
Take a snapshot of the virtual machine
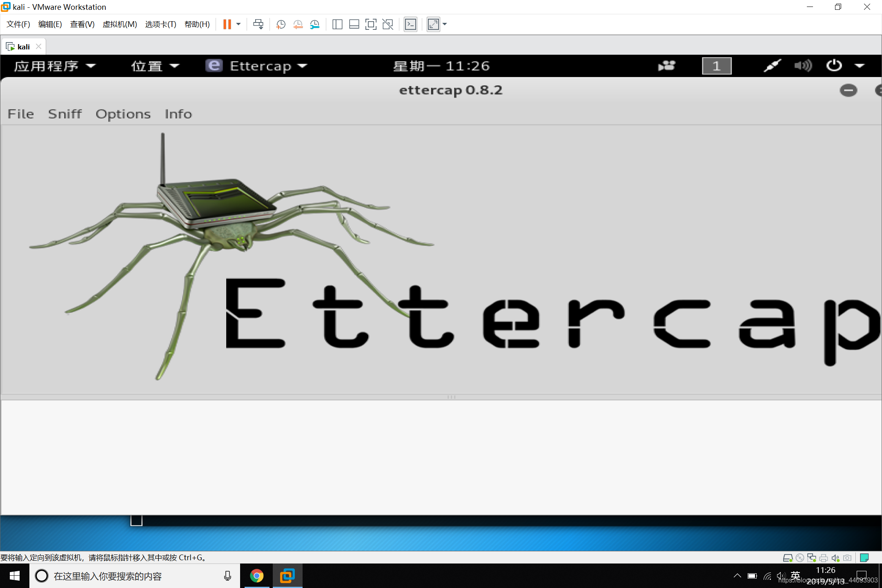[x=281, y=24]
